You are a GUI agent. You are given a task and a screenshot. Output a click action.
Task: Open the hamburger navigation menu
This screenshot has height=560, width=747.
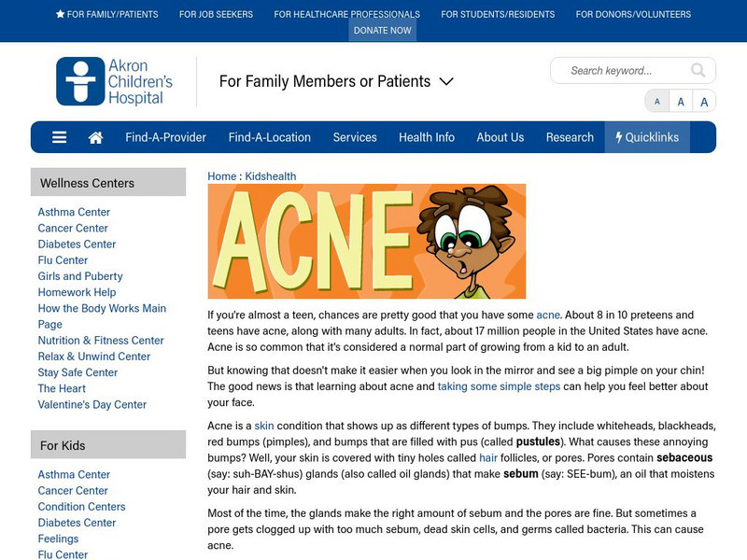(x=59, y=136)
